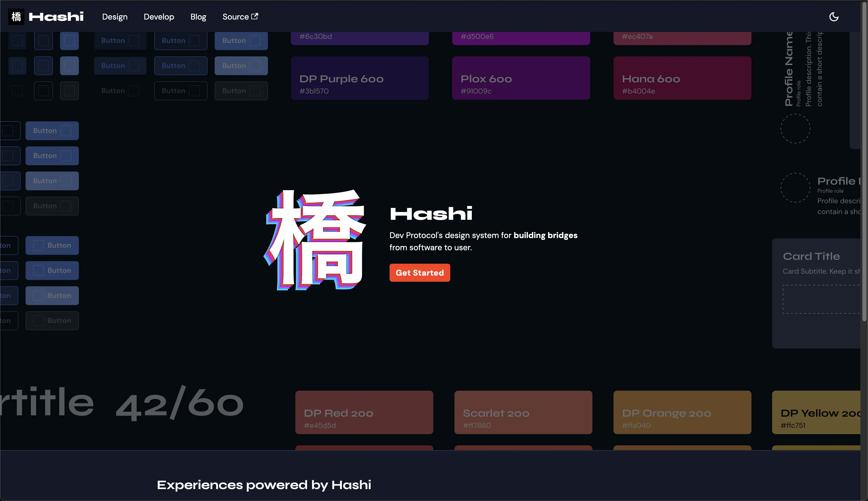Open the Design menu
This screenshot has width=868, height=501.
pyautogui.click(x=114, y=16)
